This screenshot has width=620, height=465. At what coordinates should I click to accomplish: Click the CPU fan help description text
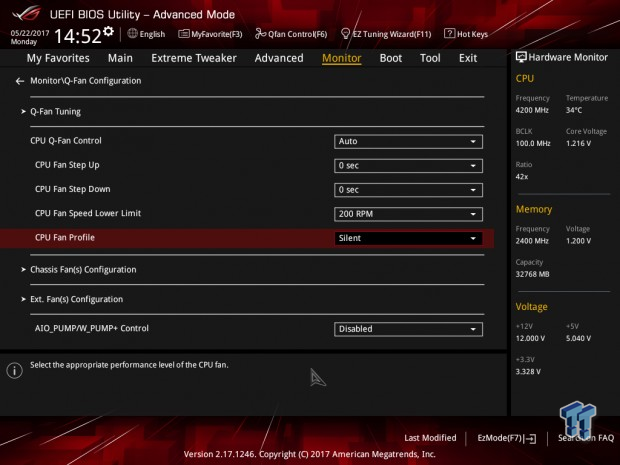click(x=129, y=365)
